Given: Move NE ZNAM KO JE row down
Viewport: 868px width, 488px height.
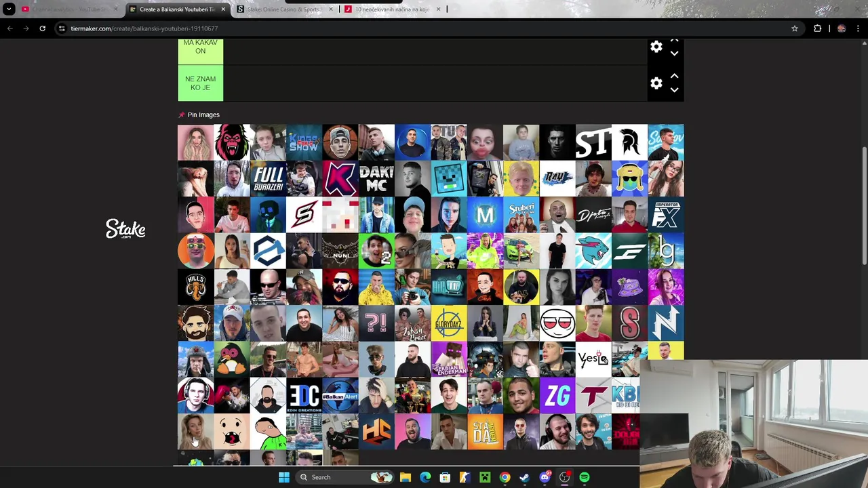Looking at the screenshot, I should click(674, 89).
